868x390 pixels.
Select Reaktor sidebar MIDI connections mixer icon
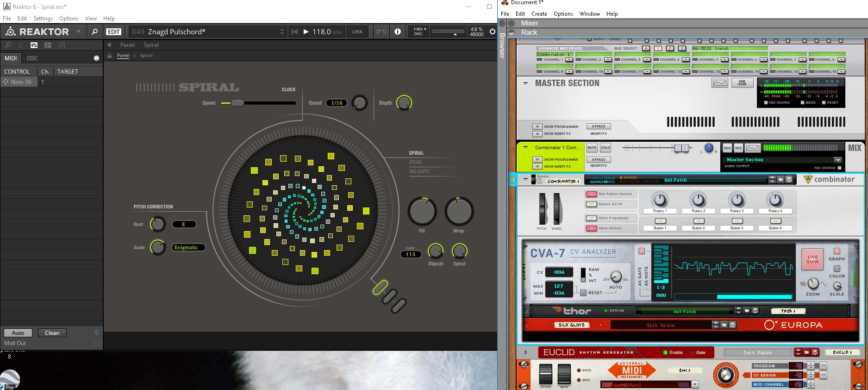(x=34, y=45)
